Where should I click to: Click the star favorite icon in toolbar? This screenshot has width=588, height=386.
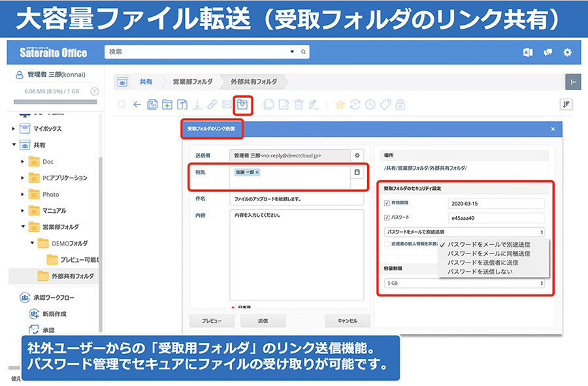[x=340, y=105]
